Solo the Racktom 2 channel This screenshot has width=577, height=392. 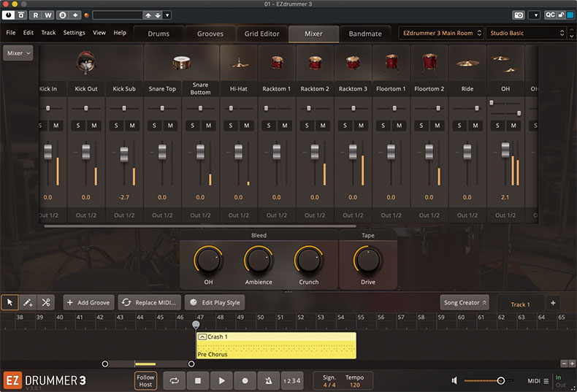[307, 126]
